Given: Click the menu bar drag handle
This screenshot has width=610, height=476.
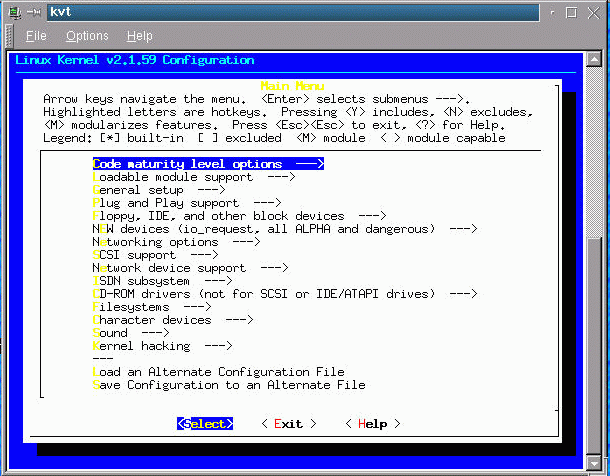Looking at the screenshot, I should [10, 36].
